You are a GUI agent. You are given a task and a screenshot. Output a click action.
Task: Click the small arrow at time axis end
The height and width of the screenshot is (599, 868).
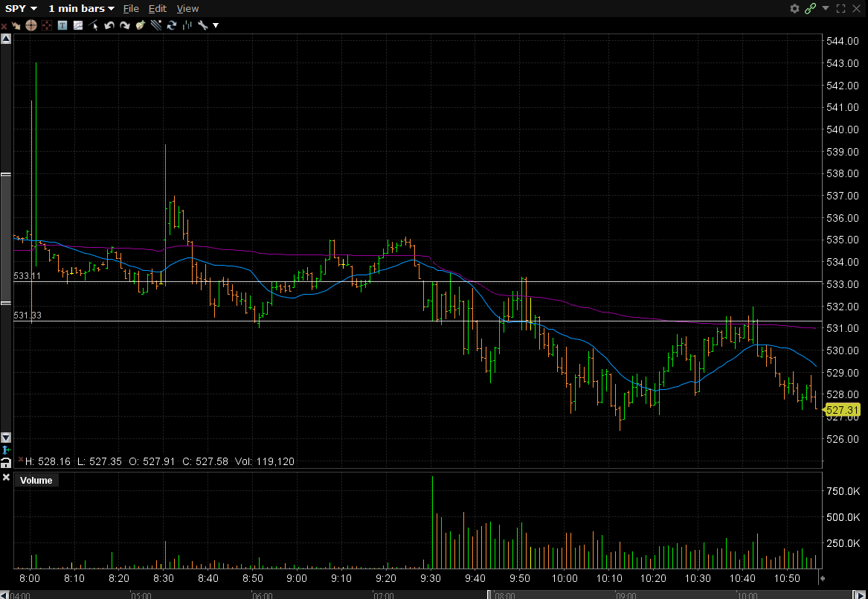point(823,578)
